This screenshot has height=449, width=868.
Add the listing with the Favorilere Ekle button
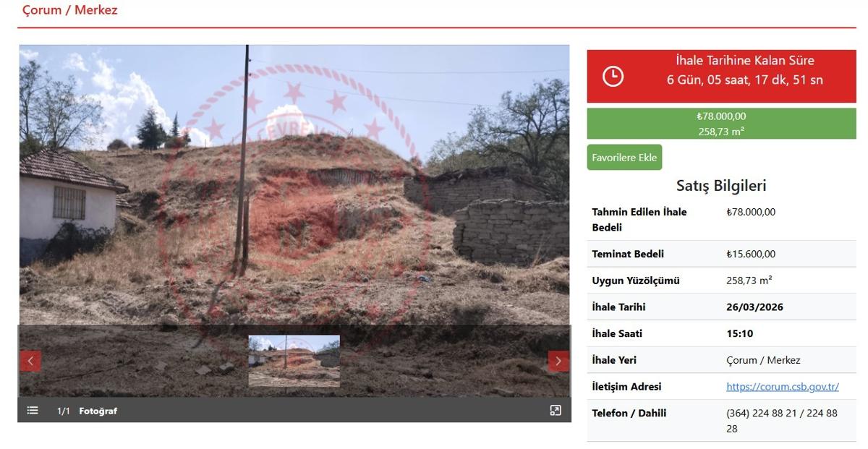pyautogui.click(x=624, y=158)
